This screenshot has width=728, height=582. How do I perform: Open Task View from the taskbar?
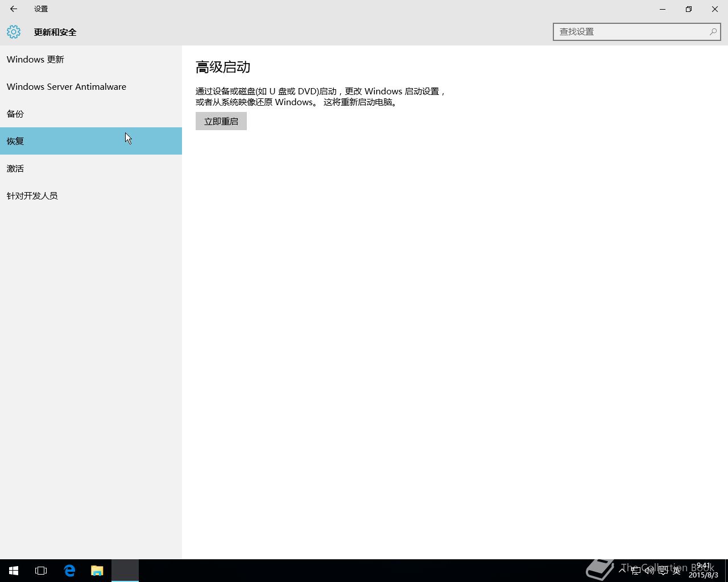click(41, 571)
